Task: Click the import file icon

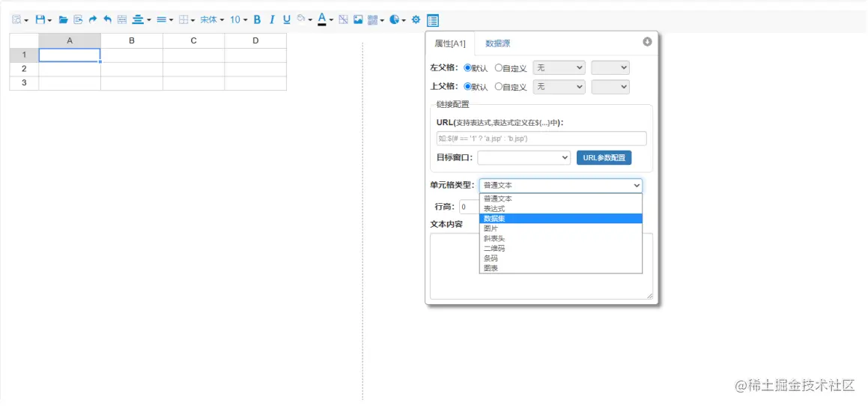Action: click(x=78, y=19)
